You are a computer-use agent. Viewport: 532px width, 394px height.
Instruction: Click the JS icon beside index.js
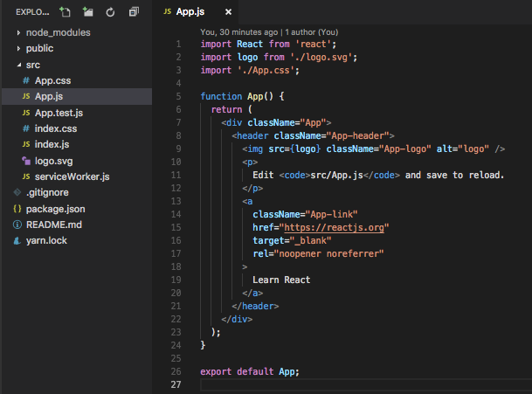pyautogui.click(x=26, y=144)
